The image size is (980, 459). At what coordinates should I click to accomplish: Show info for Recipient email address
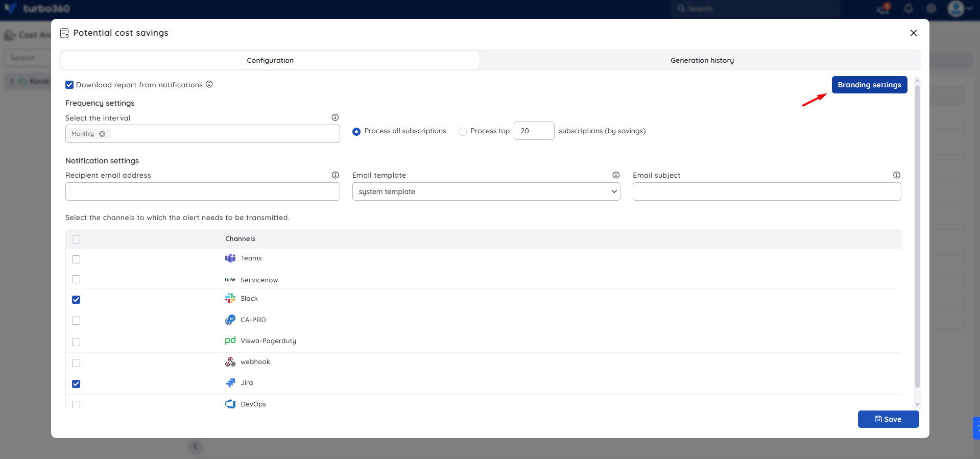coord(335,175)
